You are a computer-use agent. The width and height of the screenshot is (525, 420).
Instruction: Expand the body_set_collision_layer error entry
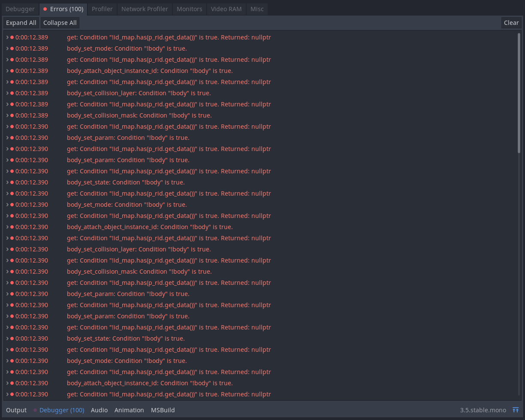click(7, 93)
